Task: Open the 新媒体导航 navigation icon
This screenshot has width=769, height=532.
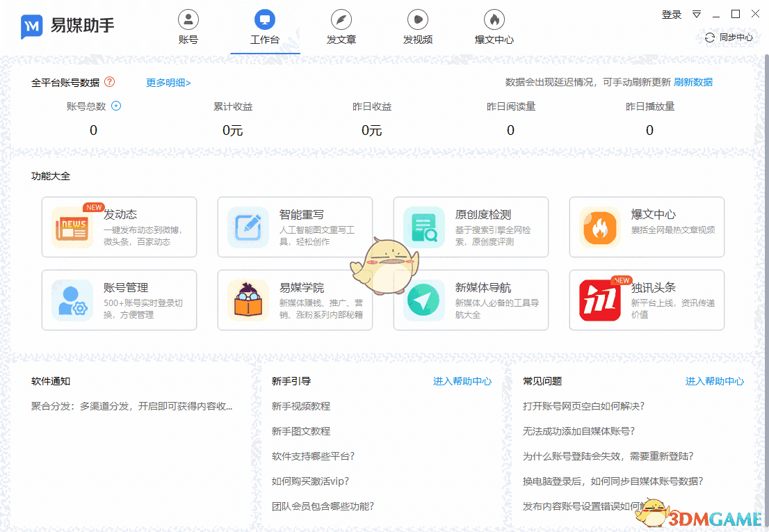Action: click(425, 300)
